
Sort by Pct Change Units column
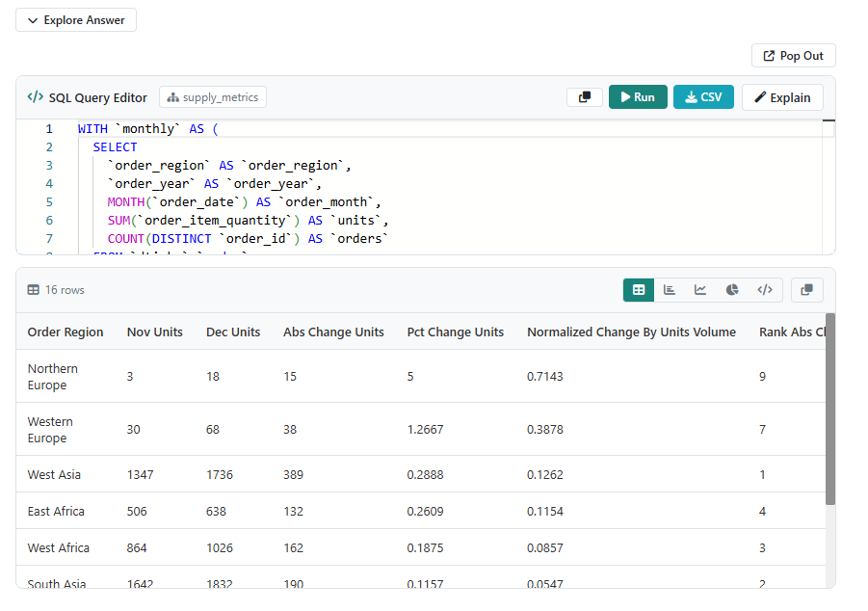[455, 332]
